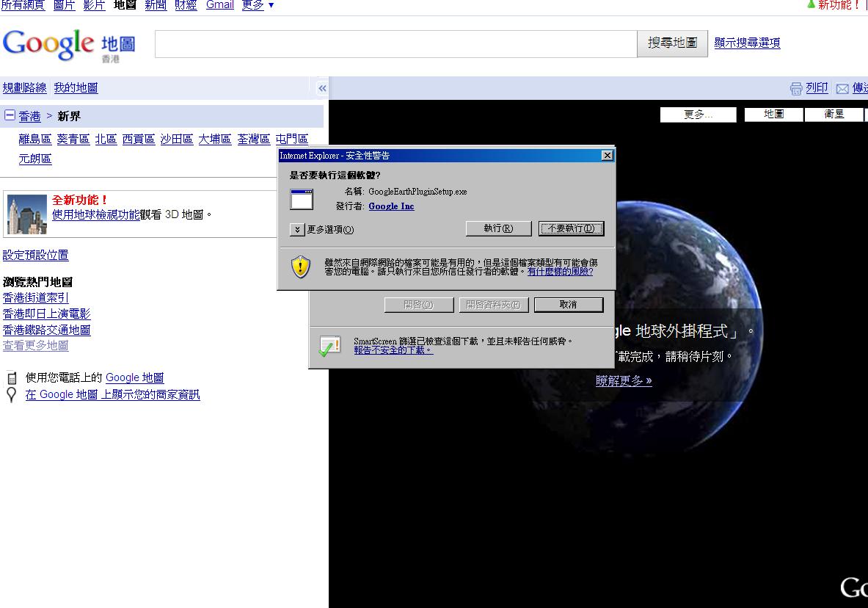Click the 新功能！ link at top right
Viewport: 868px width, 608px height.
coord(838,5)
